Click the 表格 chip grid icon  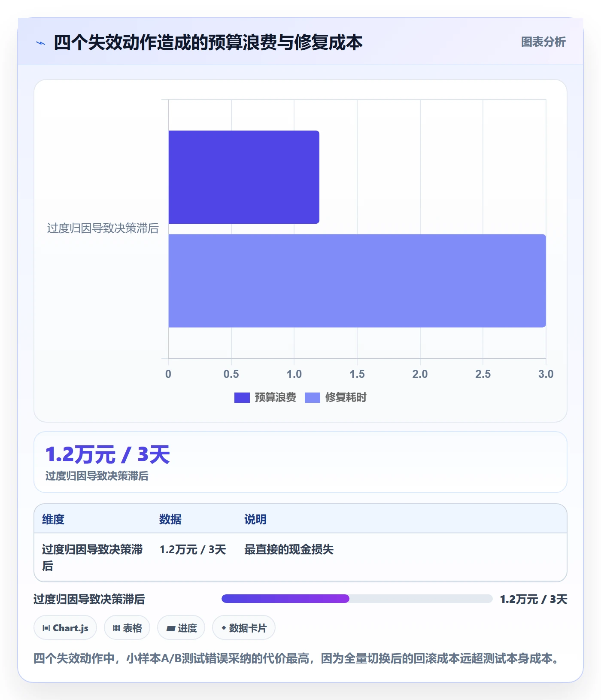coord(116,628)
